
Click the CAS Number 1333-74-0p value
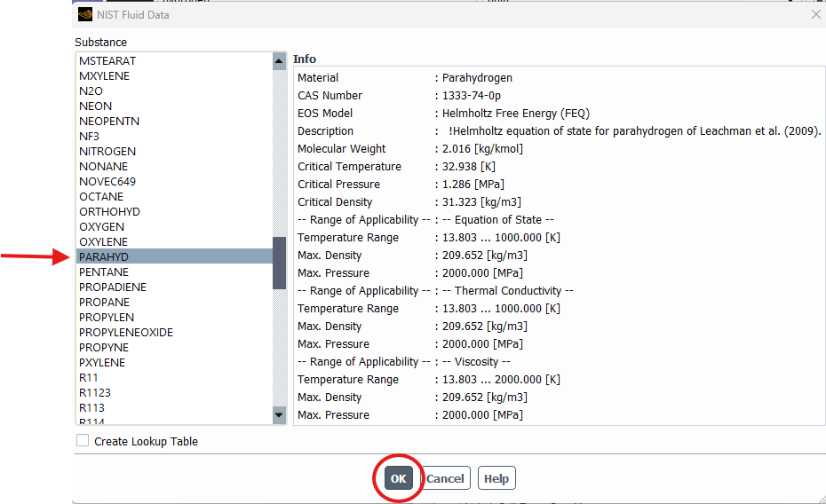click(471, 96)
